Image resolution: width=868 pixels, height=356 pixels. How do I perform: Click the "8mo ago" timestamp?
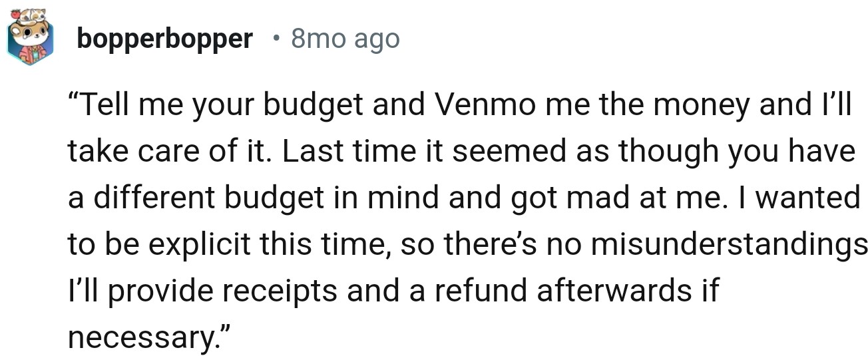[345, 40]
